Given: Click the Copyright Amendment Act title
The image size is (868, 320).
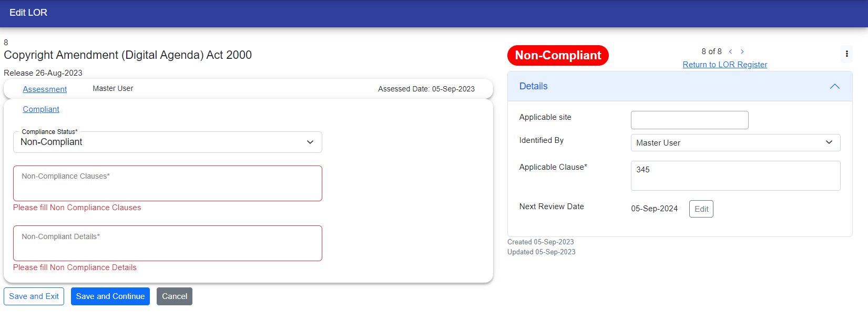Looking at the screenshot, I should tap(128, 55).
